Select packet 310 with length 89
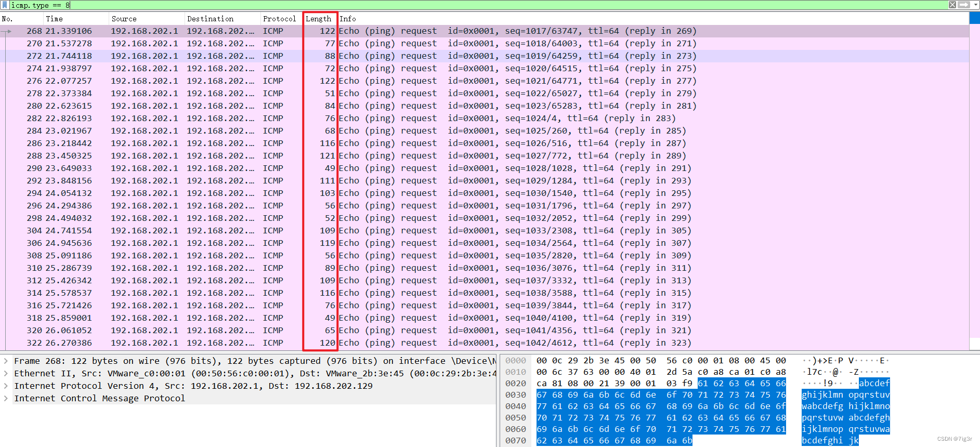This screenshot has width=980, height=447. coord(485,268)
